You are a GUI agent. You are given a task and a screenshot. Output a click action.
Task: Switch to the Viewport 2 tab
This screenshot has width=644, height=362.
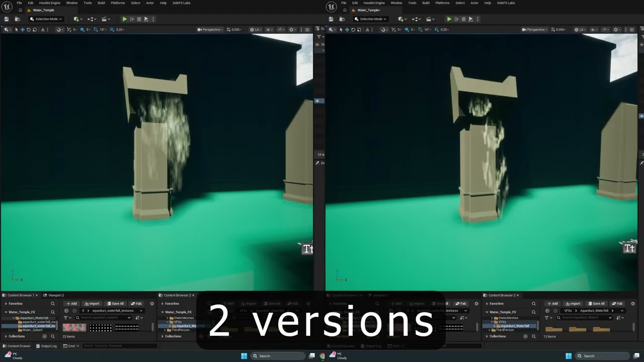click(54, 295)
